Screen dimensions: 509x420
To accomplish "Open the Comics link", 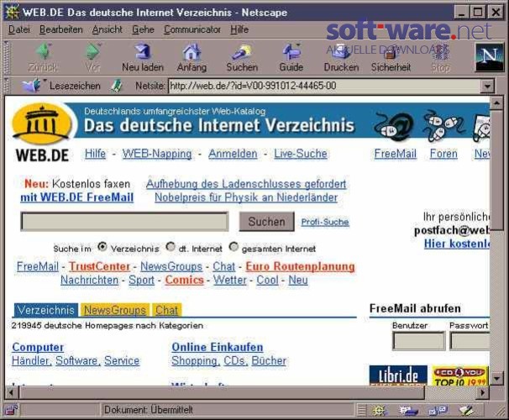I will (x=184, y=280).
